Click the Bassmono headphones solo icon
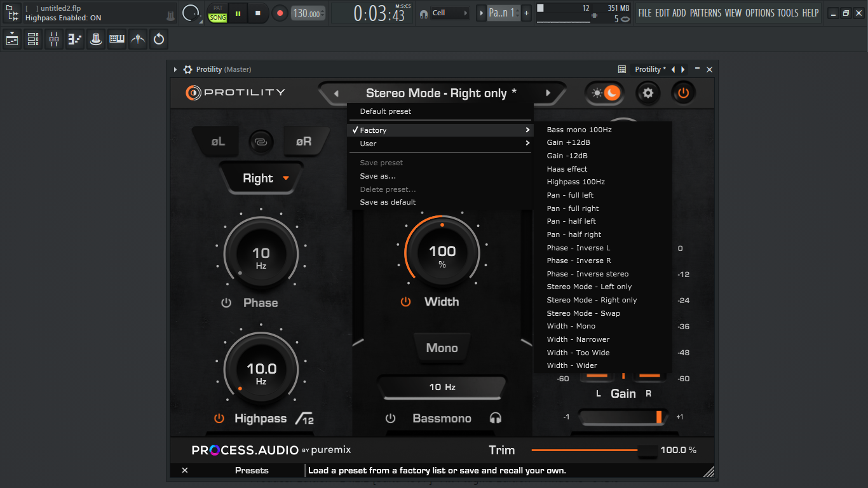This screenshot has width=868, height=488. tap(496, 418)
